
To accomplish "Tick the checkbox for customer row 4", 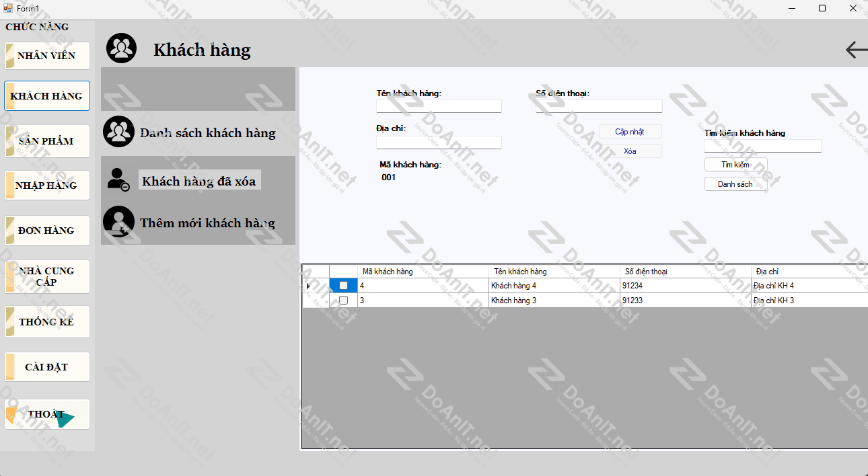I will [343, 286].
